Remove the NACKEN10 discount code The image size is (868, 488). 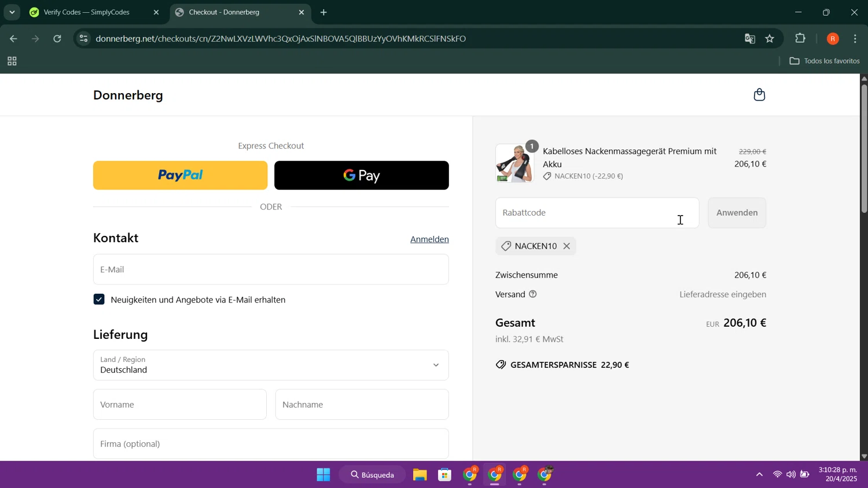point(567,246)
